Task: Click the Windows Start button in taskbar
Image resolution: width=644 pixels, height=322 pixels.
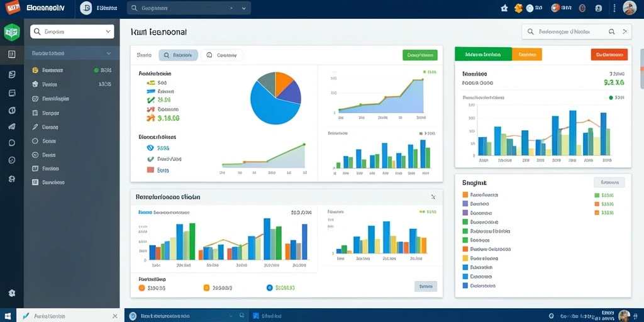Action: (8, 316)
